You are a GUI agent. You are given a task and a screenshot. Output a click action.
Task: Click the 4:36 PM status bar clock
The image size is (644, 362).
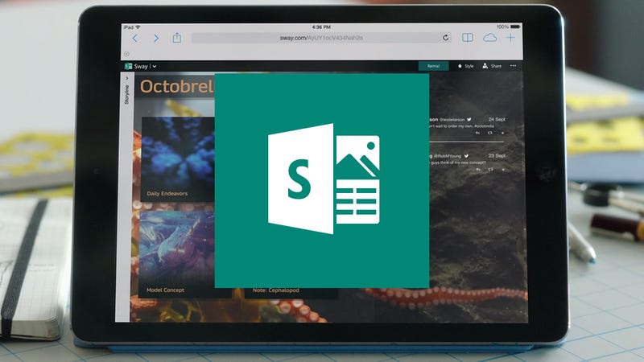click(321, 27)
